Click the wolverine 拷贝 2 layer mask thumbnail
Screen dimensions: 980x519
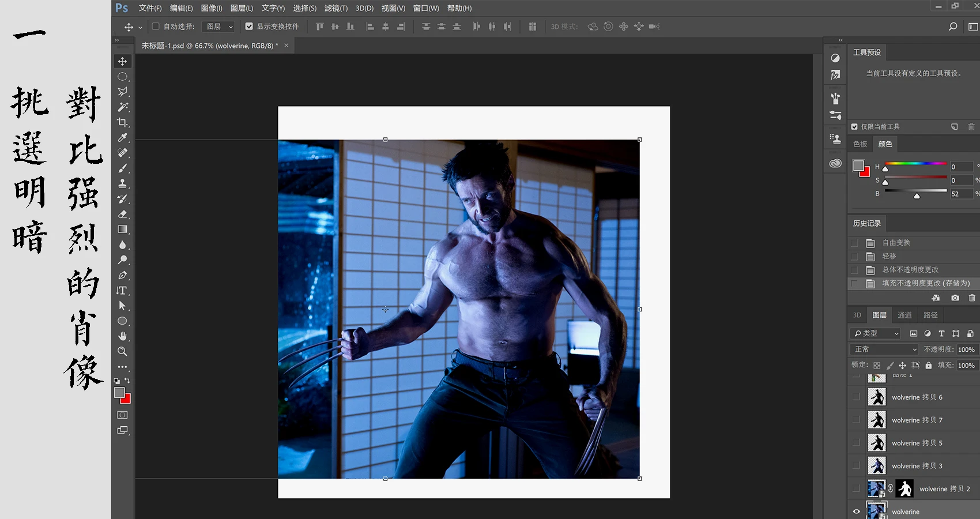coord(904,488)
